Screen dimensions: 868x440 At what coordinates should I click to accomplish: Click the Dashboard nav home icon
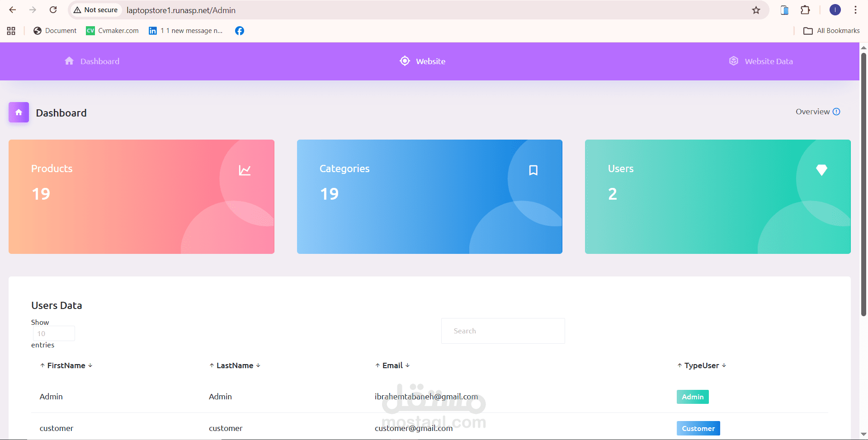(69, 61)
